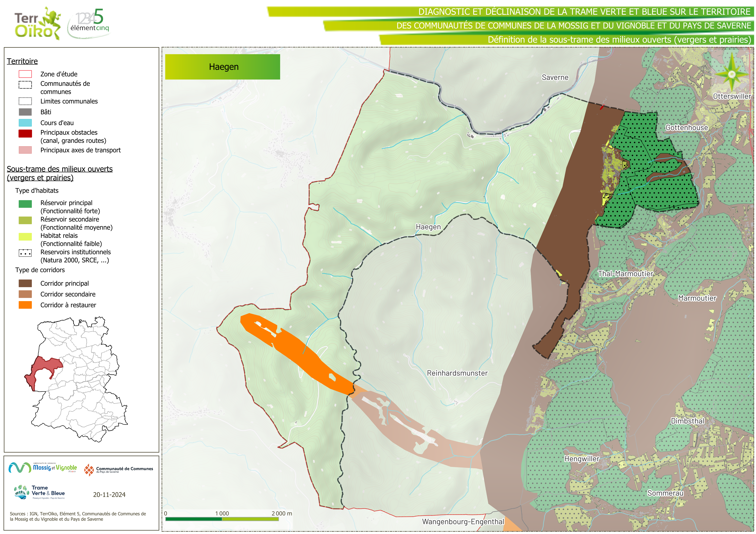
Task: Click the green Haegen title banner
Action: click(x=223, y=67)
